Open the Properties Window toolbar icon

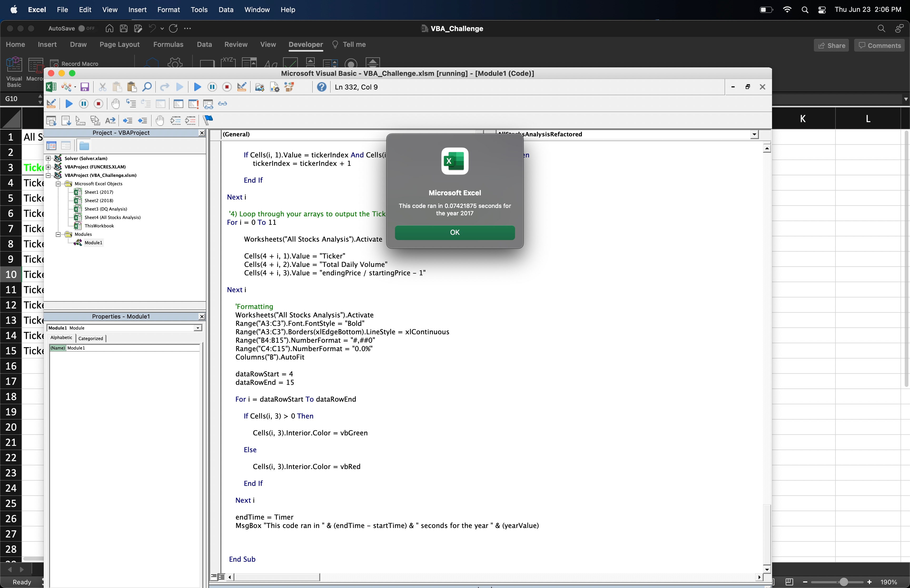click(x=275, y=87)
